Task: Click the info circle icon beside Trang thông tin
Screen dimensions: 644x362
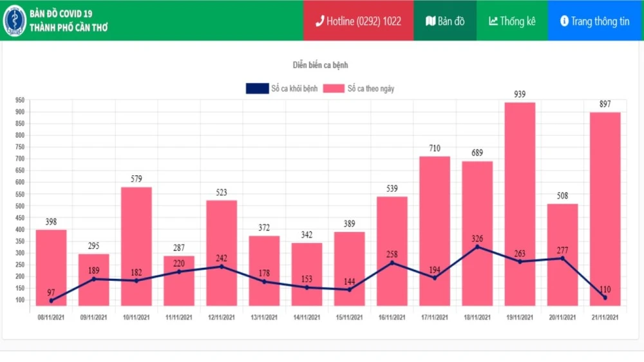Action: point(564,21)
